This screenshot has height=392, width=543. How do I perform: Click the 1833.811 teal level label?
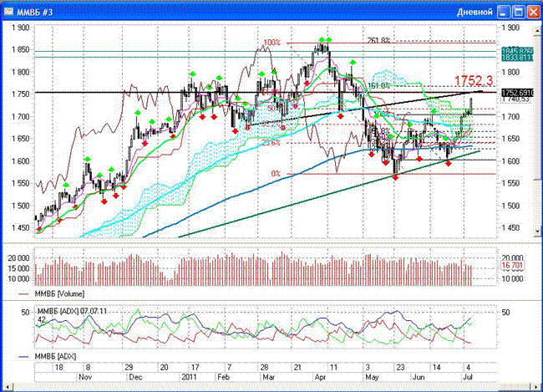pyautogui.click(x=517, y=57)
